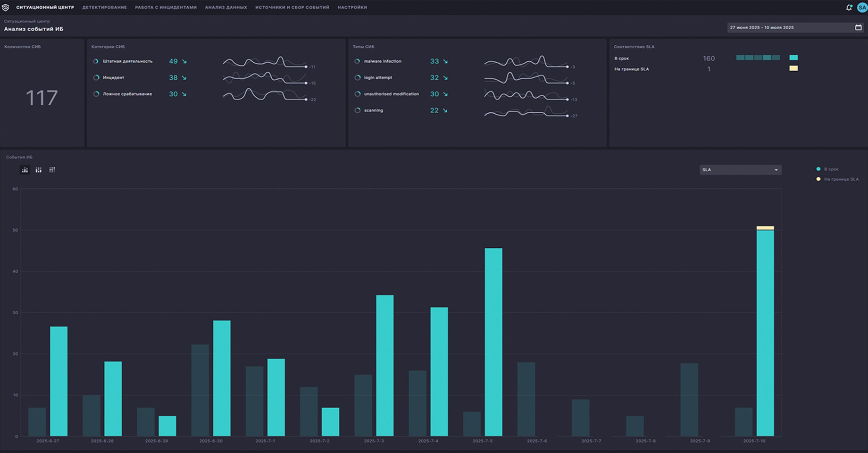Select the 'Ложное срабатывание' category row
The width and height of the screenshot is (868, 453).
[x=127, y=94]
